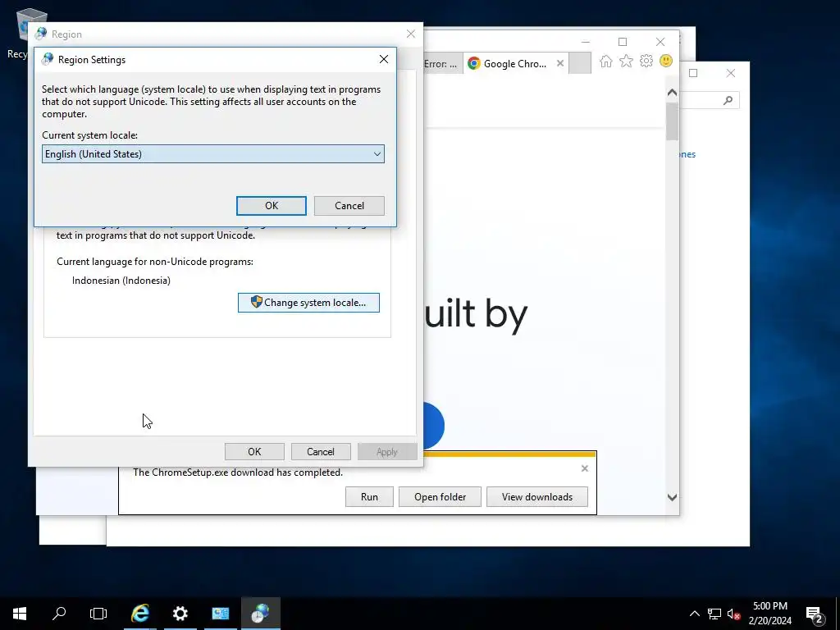Cancel the Region Settings dialog
Viewport: 840px width, 630px height.
coord(349,206)
